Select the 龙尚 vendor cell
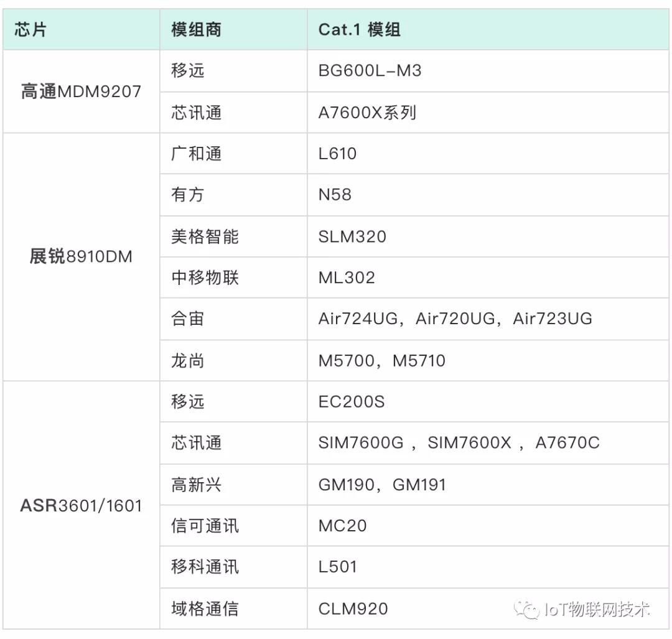672x639 pixels. pyautogui.click(x=187, y=361)
